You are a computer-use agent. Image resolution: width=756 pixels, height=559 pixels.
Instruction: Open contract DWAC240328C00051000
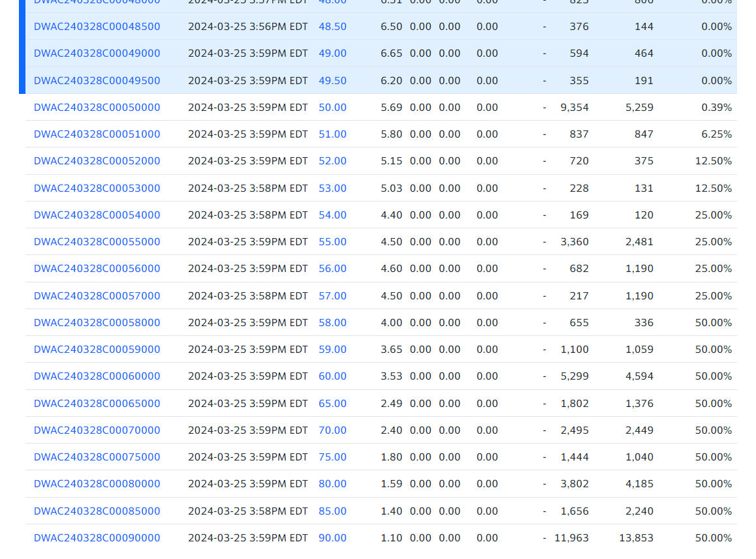(x=97, y=134)
